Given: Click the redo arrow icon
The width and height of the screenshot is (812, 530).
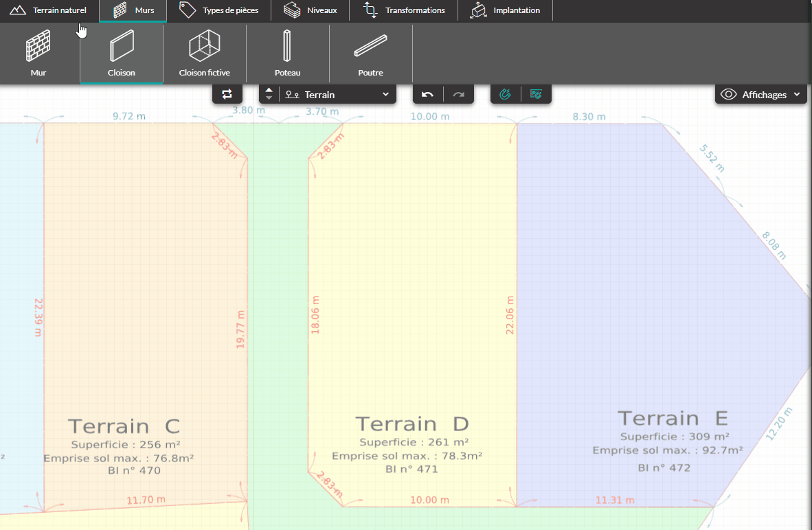Looking at the screenshot, I should coord(459,95).
